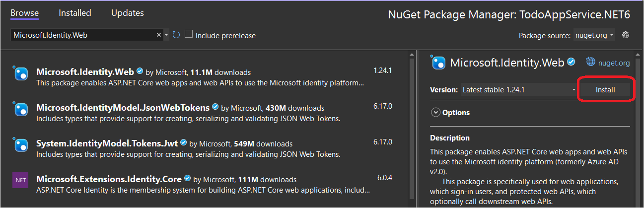Open the Version dropdown Latest stable 1.24.1
Viewport: 644px width, 208px height.
point(519,90)
